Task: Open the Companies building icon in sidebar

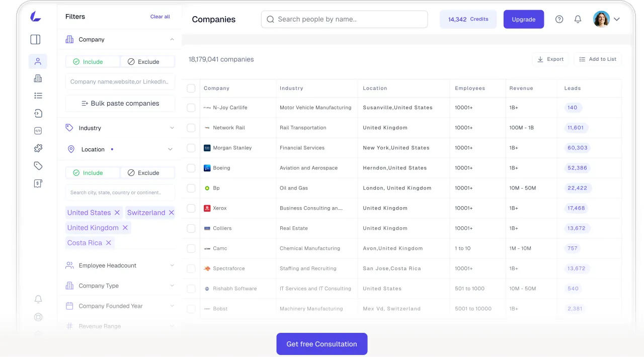Action: [x=38, y=78]
